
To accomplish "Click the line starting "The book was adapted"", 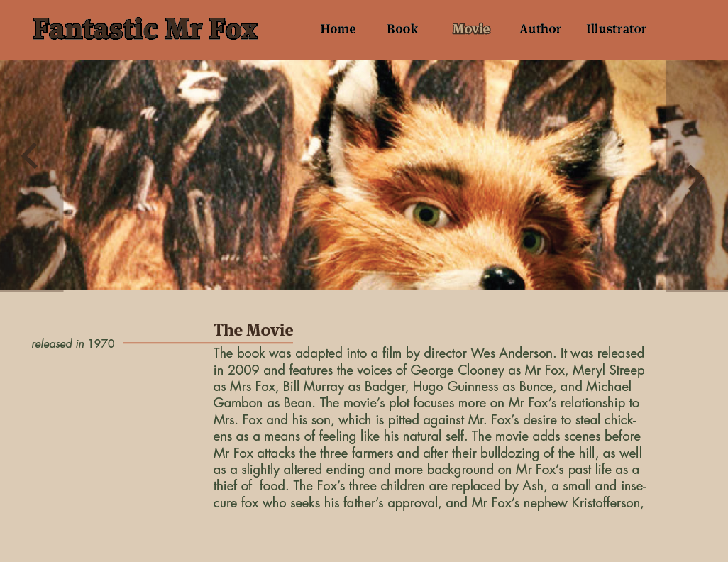I will point(429,353).
